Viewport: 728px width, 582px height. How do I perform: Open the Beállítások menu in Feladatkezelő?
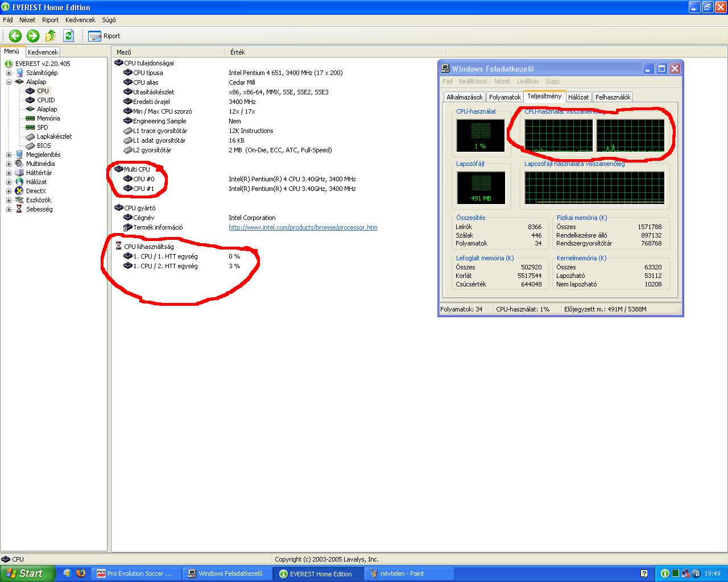473,81
